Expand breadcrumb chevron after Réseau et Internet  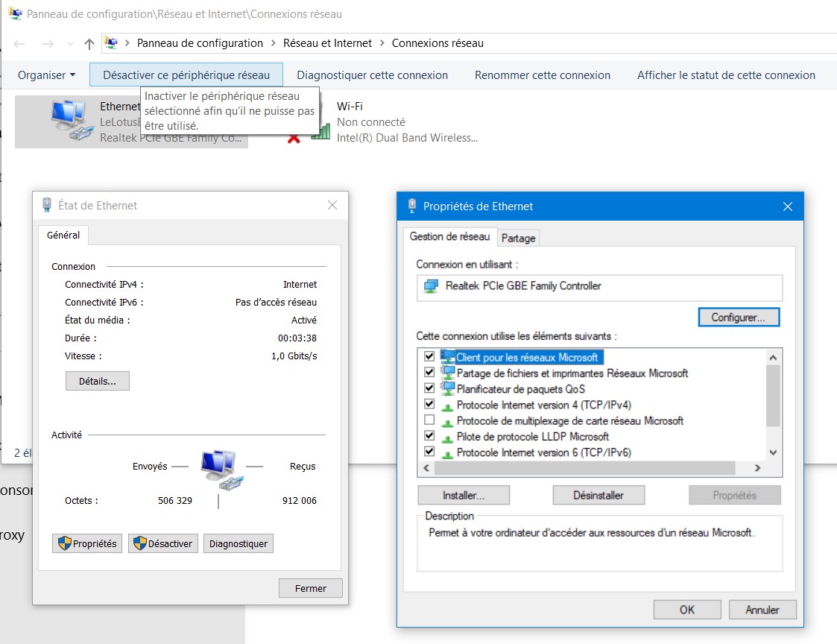click(382, 43)
